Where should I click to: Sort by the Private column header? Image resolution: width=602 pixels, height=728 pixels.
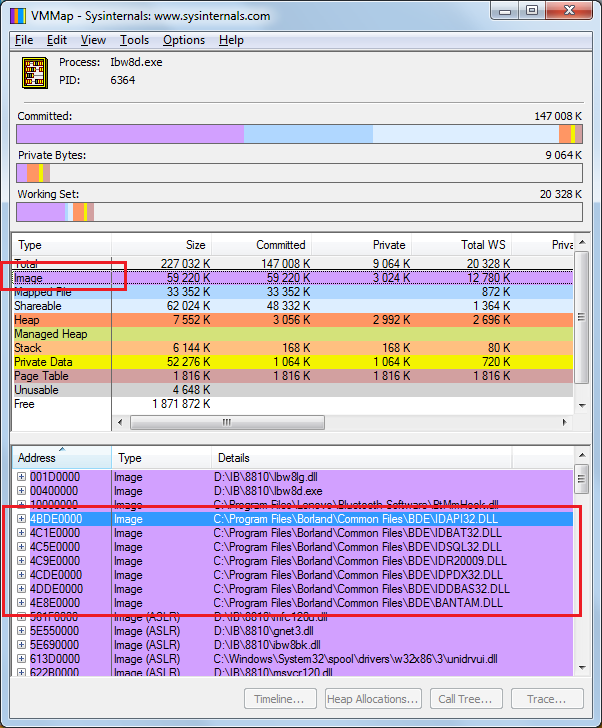[x=362, y=245]
